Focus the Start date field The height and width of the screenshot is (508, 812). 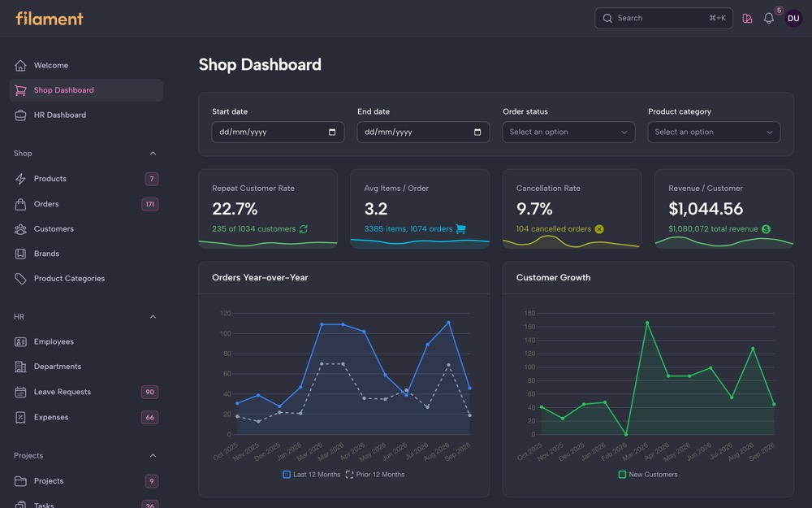pos(278,132)
